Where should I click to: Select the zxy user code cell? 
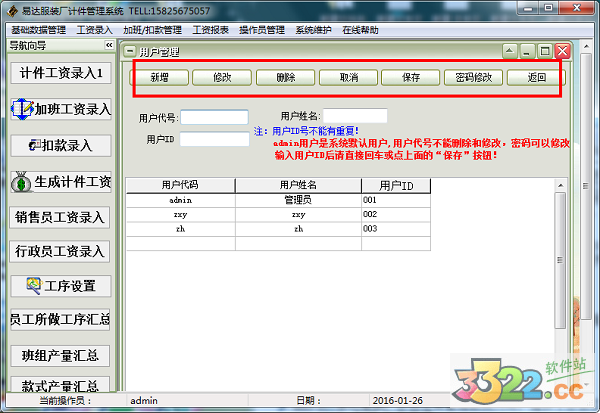pos(181,215)
